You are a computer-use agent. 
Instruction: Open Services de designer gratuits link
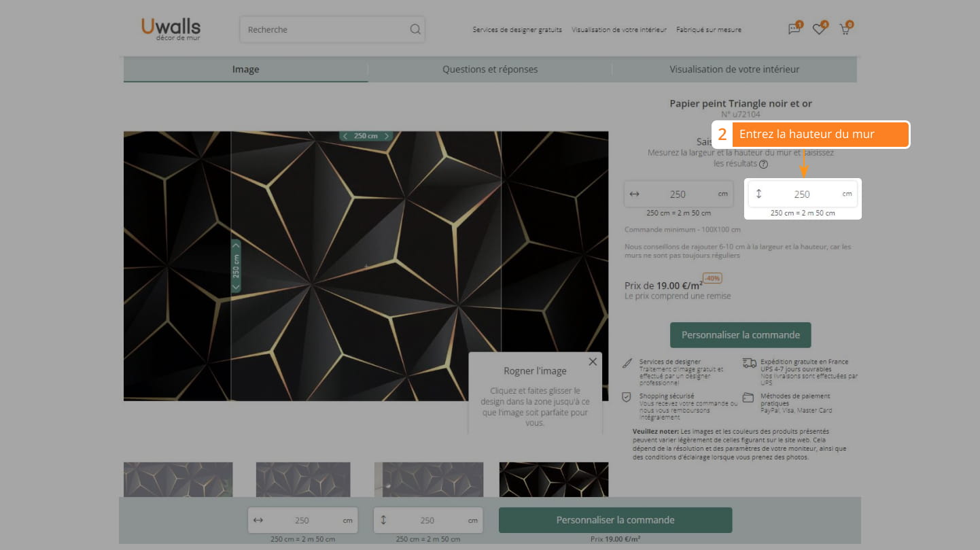coord(517,30)
